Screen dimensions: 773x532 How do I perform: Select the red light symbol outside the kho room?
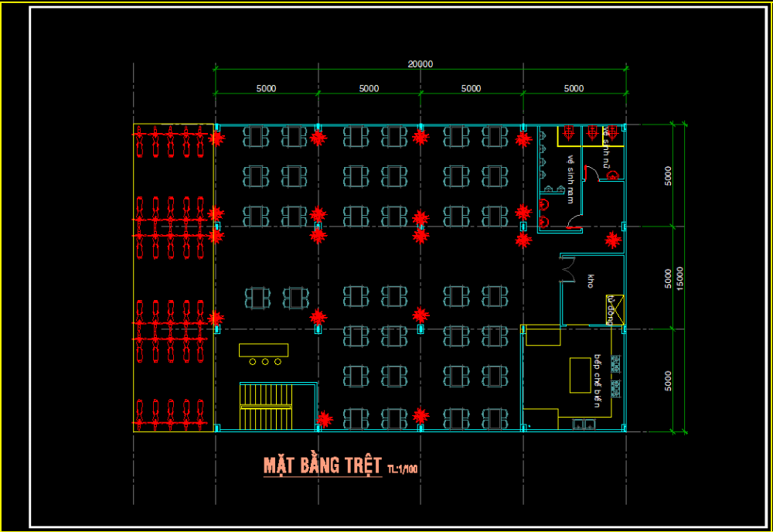pyautogui.click(x=613, y=240)
